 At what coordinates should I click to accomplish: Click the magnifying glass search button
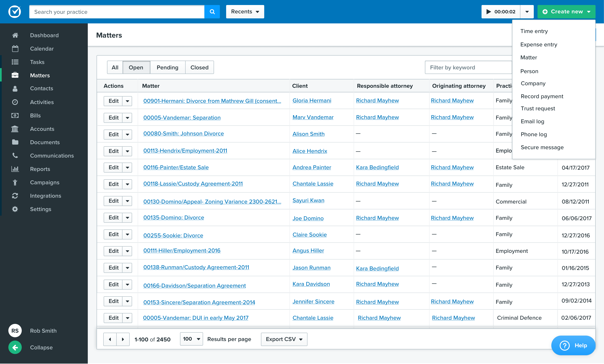[x=212, y=11]
